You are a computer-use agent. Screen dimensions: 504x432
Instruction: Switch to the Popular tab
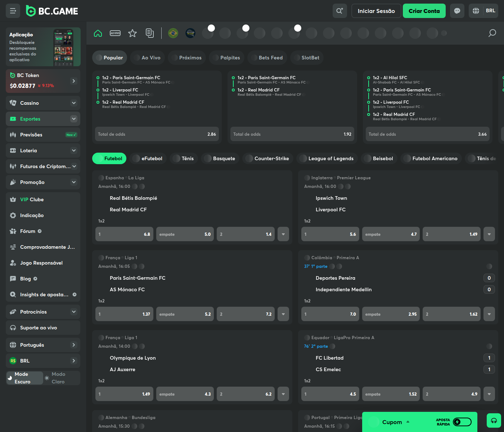(109, 58)
